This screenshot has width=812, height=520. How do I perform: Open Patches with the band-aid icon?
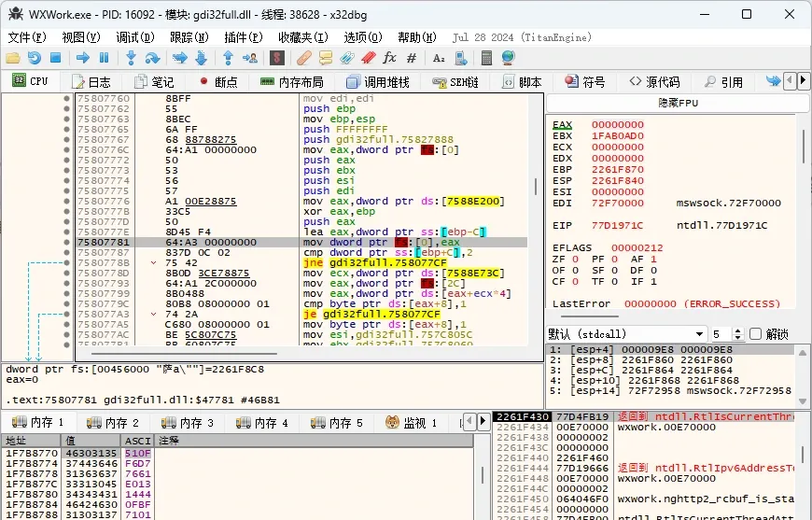(x=304, y=58)
